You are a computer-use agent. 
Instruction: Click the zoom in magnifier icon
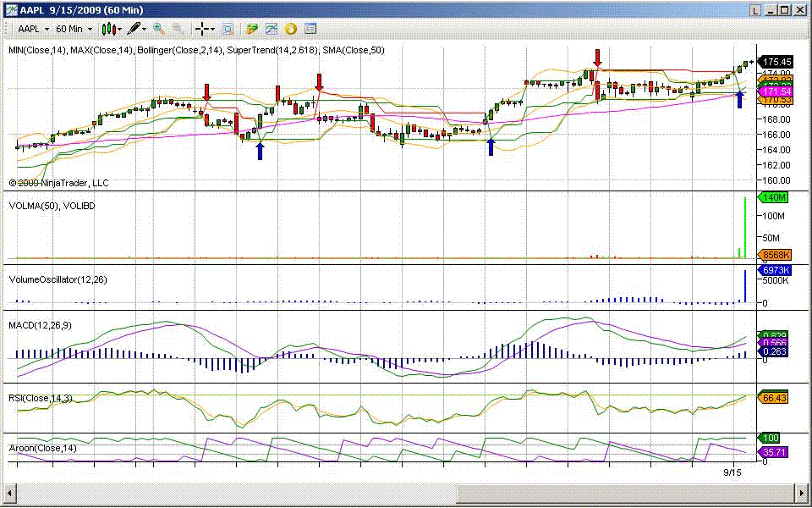pyautogui.click(x=158, y=29)
